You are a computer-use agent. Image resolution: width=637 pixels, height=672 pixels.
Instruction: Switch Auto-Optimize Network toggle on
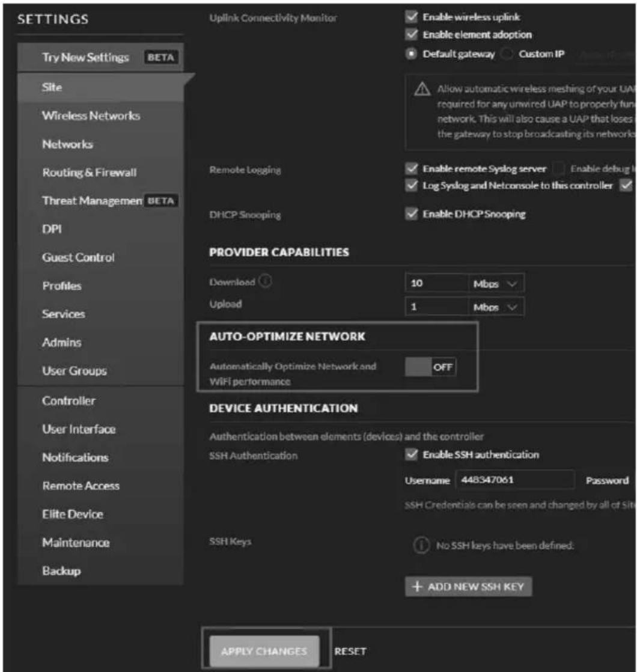pyautogui.click(x=430, y=367)
